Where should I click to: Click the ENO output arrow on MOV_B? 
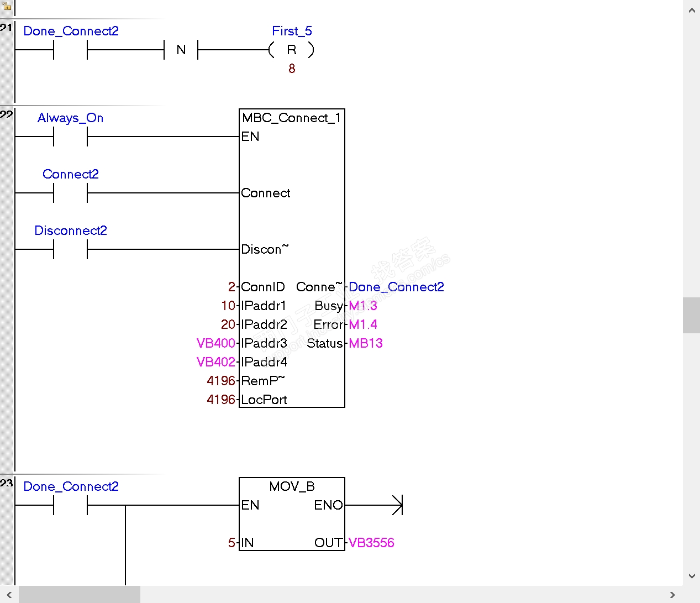[x=397, y=505]
